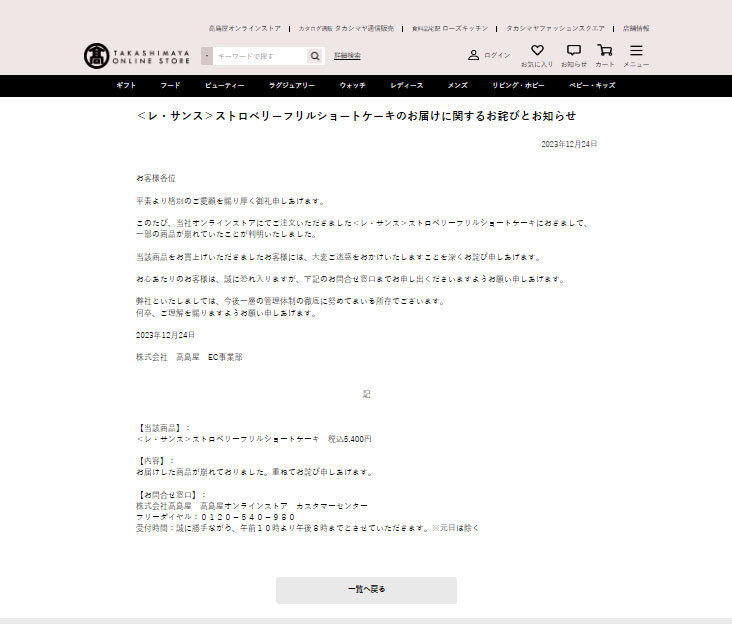The height and width of the screenshot is (624, 732).
Task: Click the 株式会社 高島屋 EC事業部 signature
Action: pyautogui.click(x=189, y=357)
